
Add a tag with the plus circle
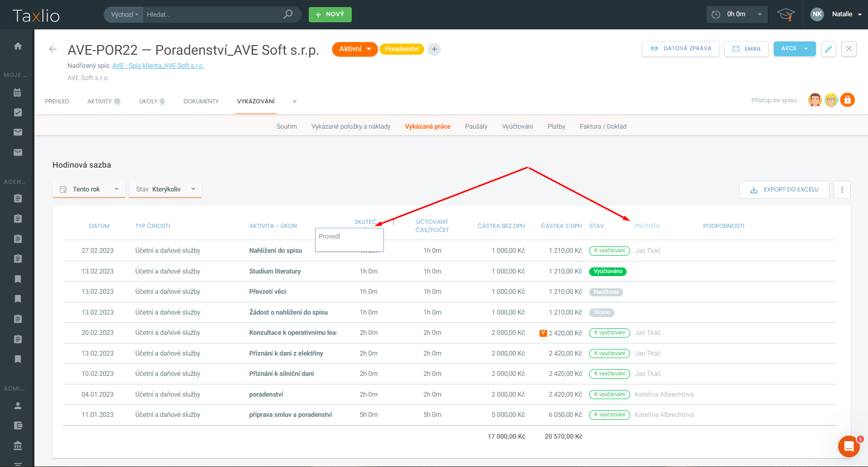(x=434, y=49)
